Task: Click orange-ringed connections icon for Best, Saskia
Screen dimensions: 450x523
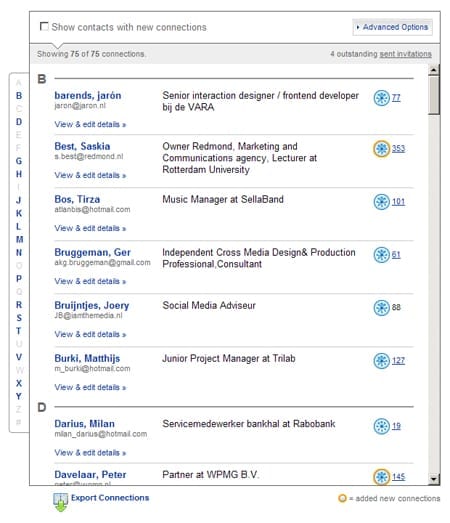Action: 381,148
